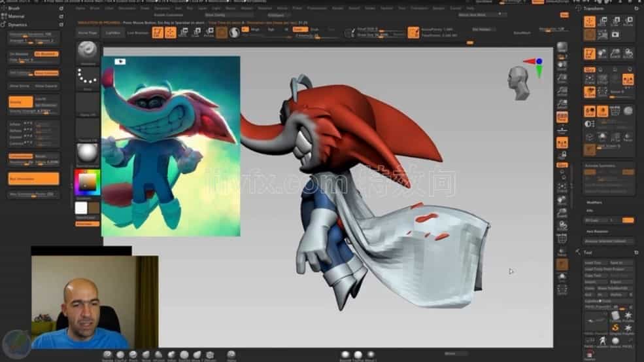Click the Xpose icon on right shelf
Image resolution: width=644 pixels, height=362 pixels.
click(562, 290)
